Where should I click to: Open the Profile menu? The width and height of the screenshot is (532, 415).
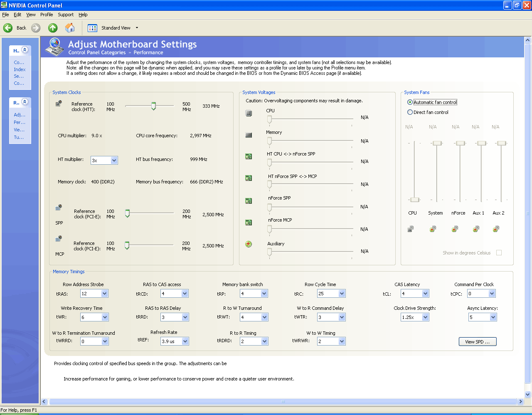47,15
